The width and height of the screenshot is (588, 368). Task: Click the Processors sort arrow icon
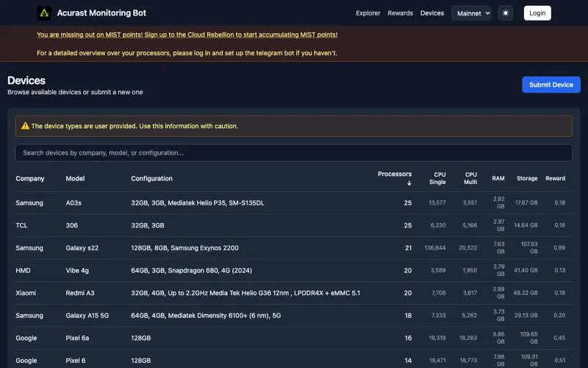pyautogui.click(x=409, y=183)
